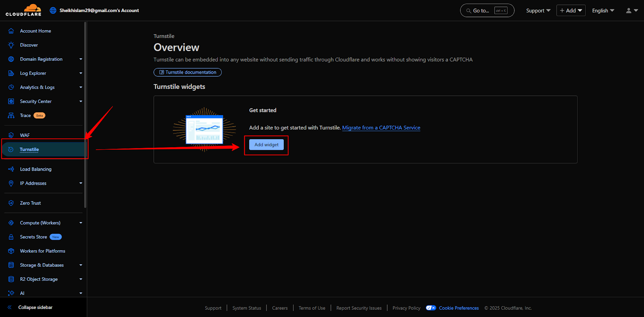Click the Analytics & Logs chart icon
644x317 pixels.
[x=11, y=87]
